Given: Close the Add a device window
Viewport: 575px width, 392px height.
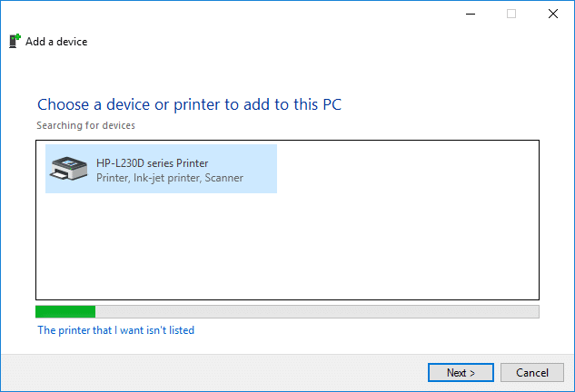Looking at the screenshot, I should [x=552, y=14].
